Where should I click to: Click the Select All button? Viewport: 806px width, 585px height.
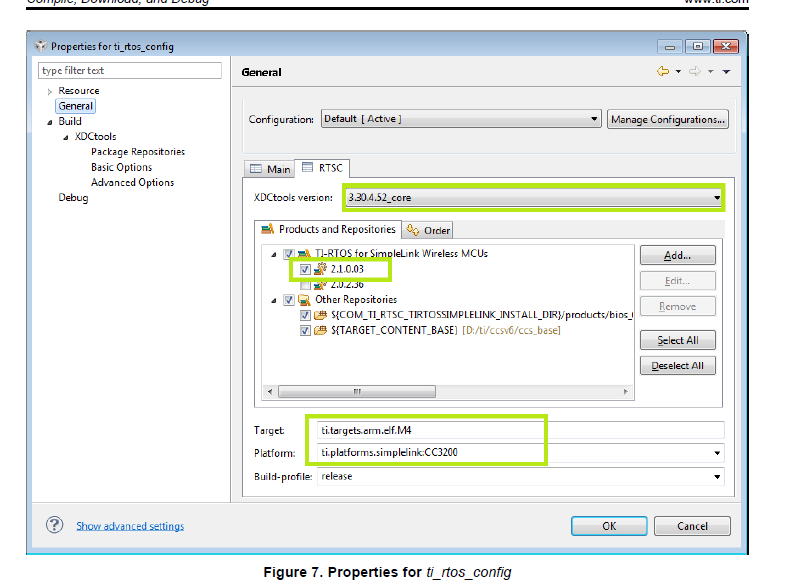[677, 340]
